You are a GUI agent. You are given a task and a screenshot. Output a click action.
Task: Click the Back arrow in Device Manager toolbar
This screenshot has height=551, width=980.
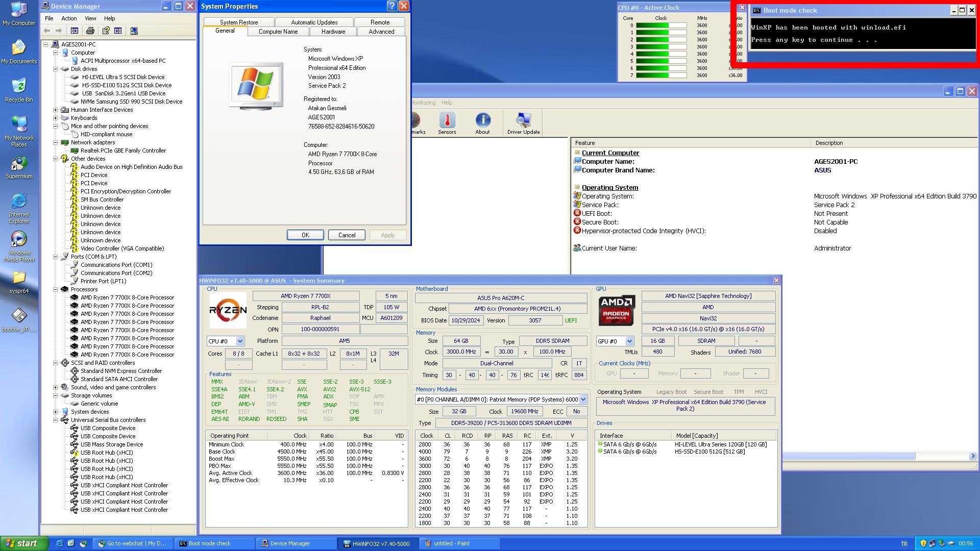[47, 31]
